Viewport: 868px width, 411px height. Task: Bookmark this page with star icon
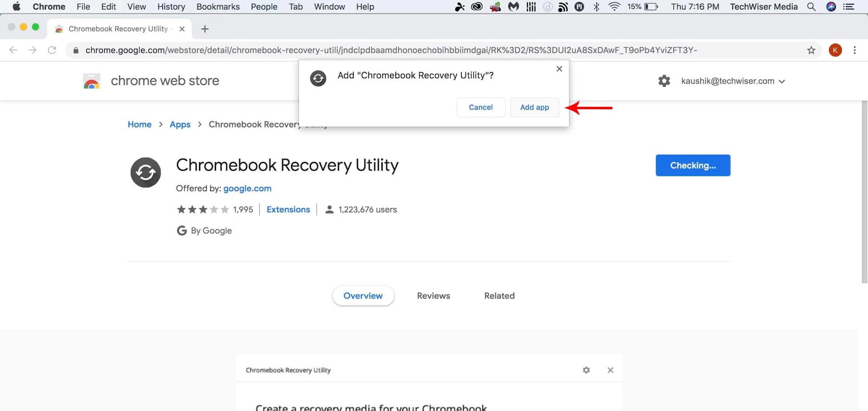(811, 50)
